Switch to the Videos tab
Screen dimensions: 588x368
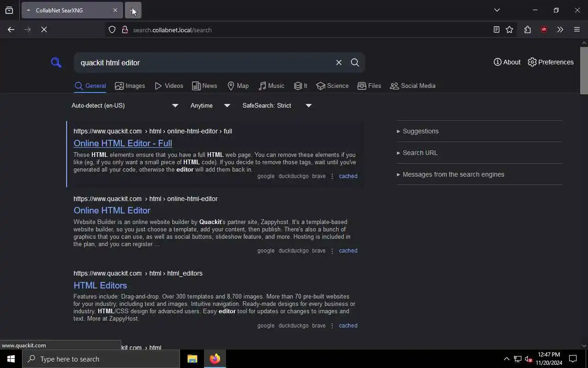pyautogui.click(x=169, y=86)
